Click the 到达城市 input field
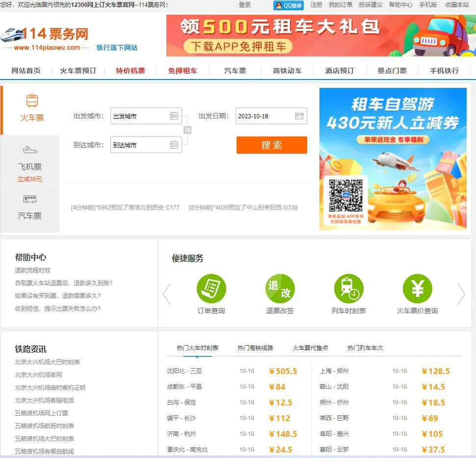 146,145
